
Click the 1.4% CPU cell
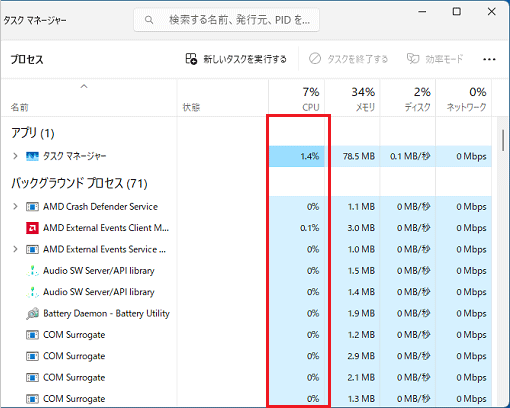[x=297, y=156]
